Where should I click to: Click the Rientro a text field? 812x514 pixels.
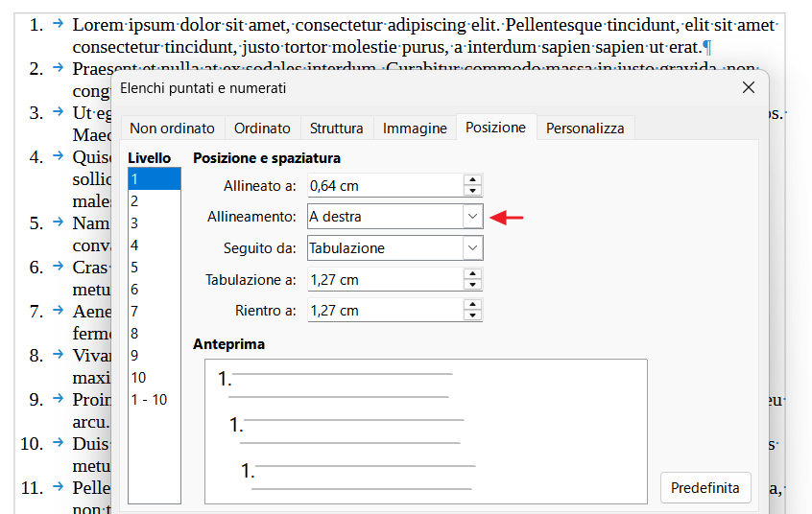(385, 310)
